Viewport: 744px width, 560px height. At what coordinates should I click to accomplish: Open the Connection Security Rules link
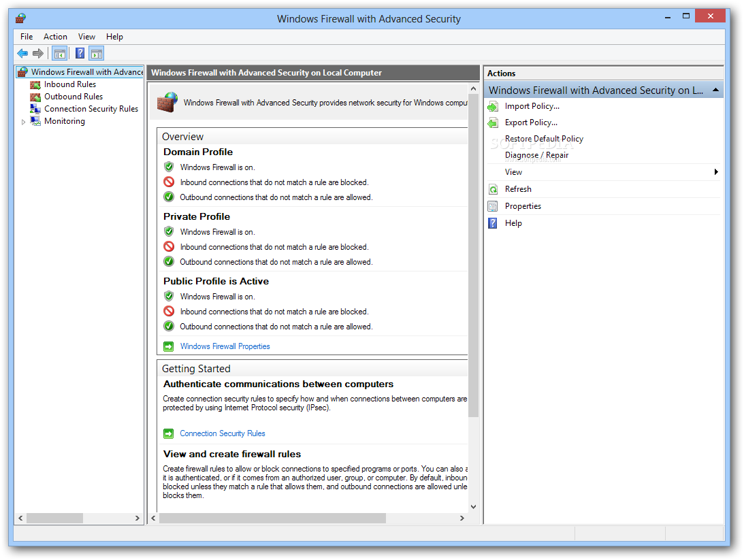[x=223, y=434]
